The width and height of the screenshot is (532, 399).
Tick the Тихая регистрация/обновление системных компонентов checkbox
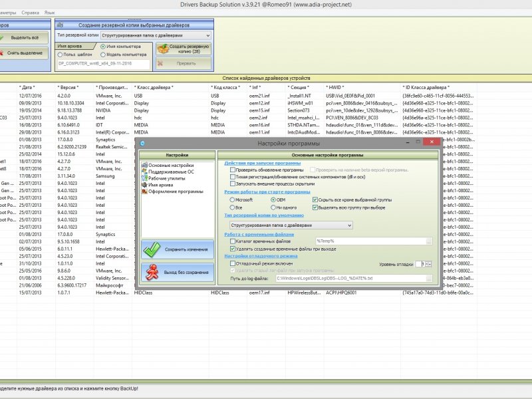[232, 177]
